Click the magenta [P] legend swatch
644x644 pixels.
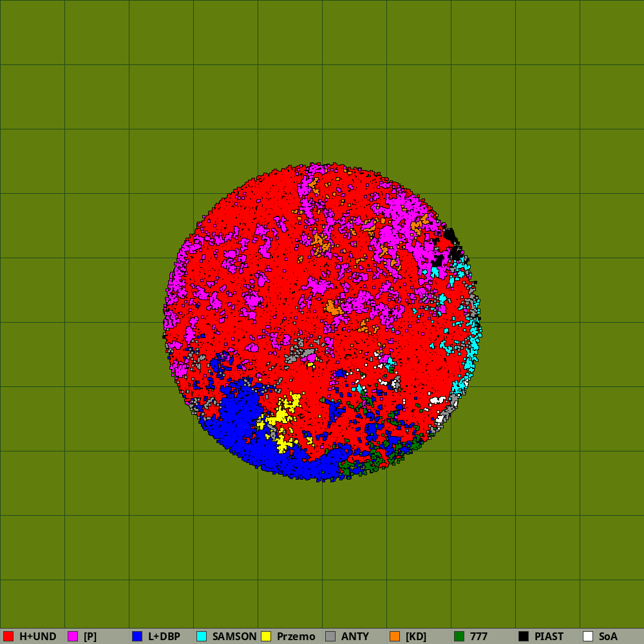73,636
